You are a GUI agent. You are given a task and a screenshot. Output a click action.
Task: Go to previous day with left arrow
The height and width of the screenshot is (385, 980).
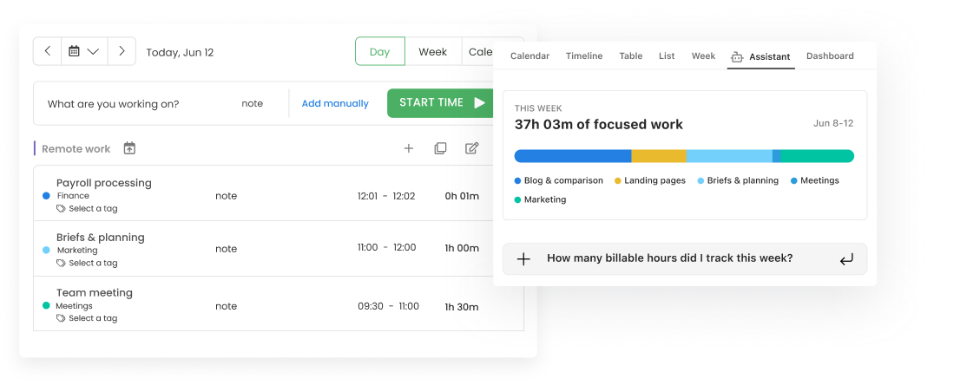(x=48, y=51)
